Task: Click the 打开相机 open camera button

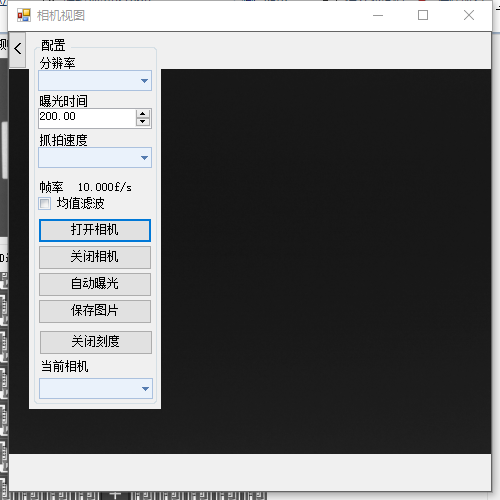Action: 95,230
